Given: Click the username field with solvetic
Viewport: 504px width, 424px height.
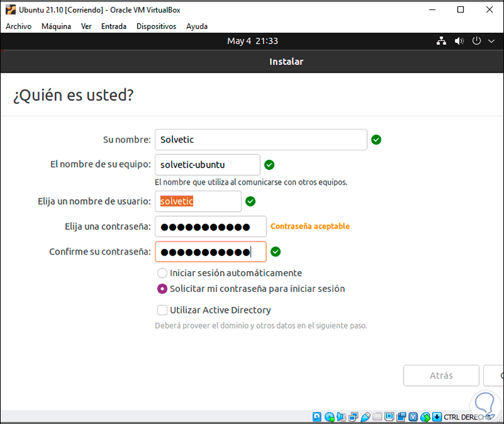Looking at the screenshot, I should [x=198, y=202].
